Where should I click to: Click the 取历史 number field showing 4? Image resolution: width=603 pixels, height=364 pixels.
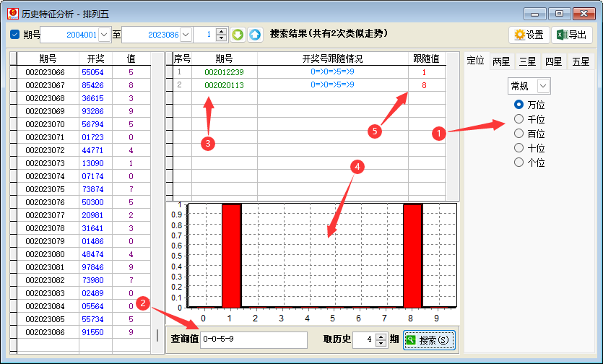[x=364, y=339]
